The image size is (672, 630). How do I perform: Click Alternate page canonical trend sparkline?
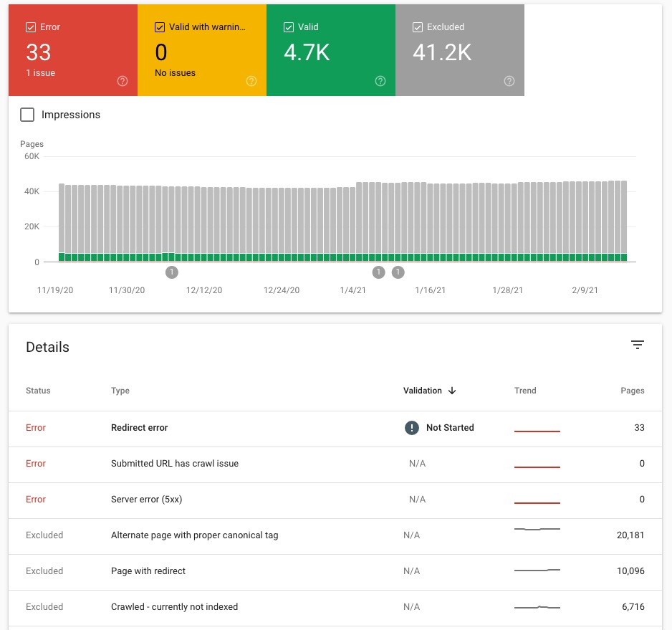(x=537, y=529)
